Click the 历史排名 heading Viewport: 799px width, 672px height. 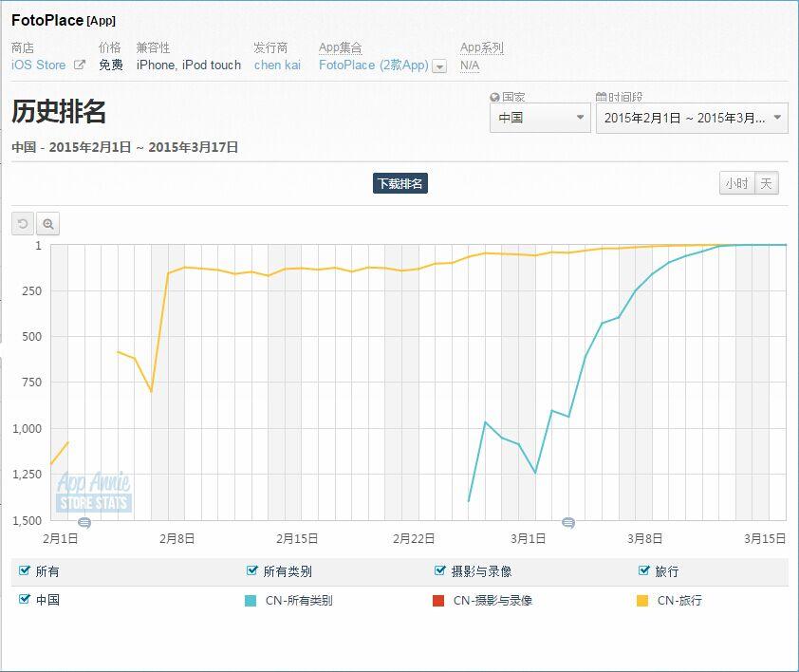59,111
